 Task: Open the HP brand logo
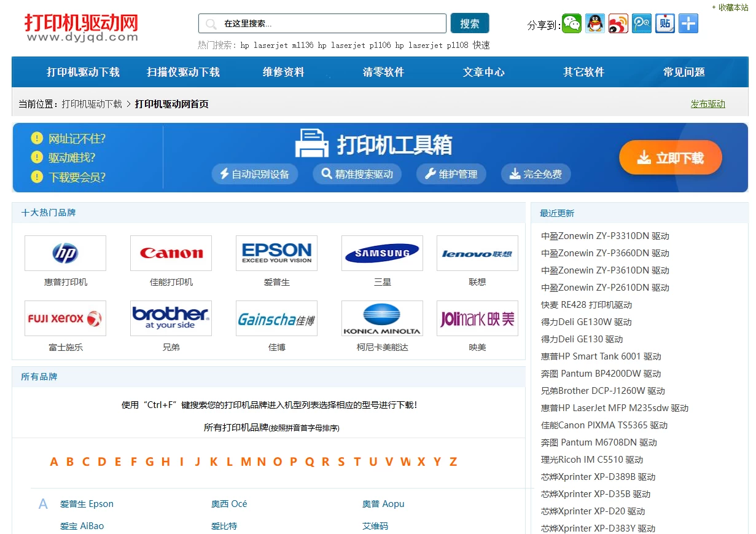pos(65,253)
